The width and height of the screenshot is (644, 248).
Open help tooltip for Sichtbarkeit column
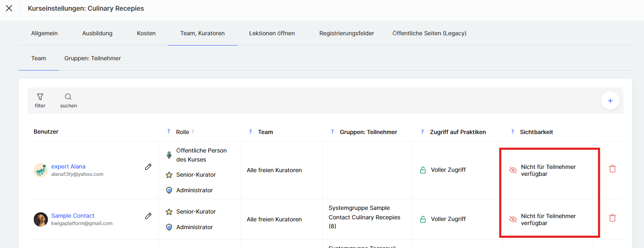[512, 132]
